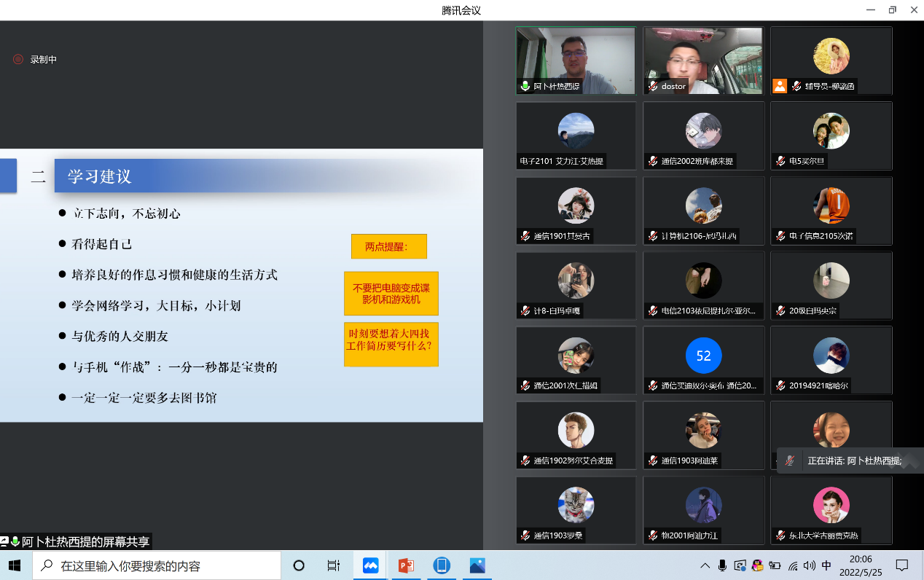This screenshot has height=580, width=924.
Task: Click the microphone icon in system tray
Action: pos(722,565)
